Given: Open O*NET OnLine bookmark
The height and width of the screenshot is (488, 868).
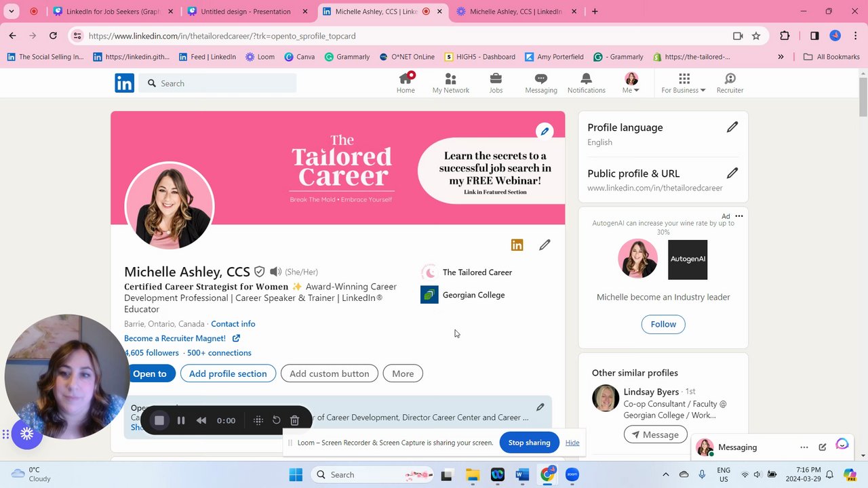Looking at the screenshot, I should 407,57.
